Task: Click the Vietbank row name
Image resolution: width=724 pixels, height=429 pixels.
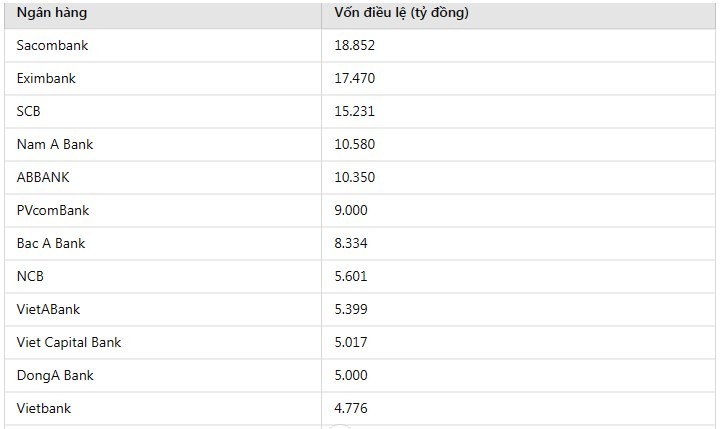Action: (44, 408)
